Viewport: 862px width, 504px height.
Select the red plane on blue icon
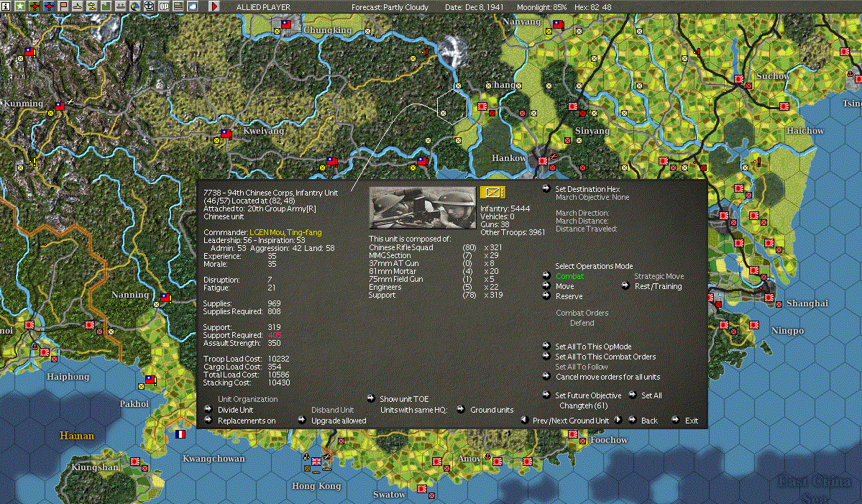tap(49, 6)
